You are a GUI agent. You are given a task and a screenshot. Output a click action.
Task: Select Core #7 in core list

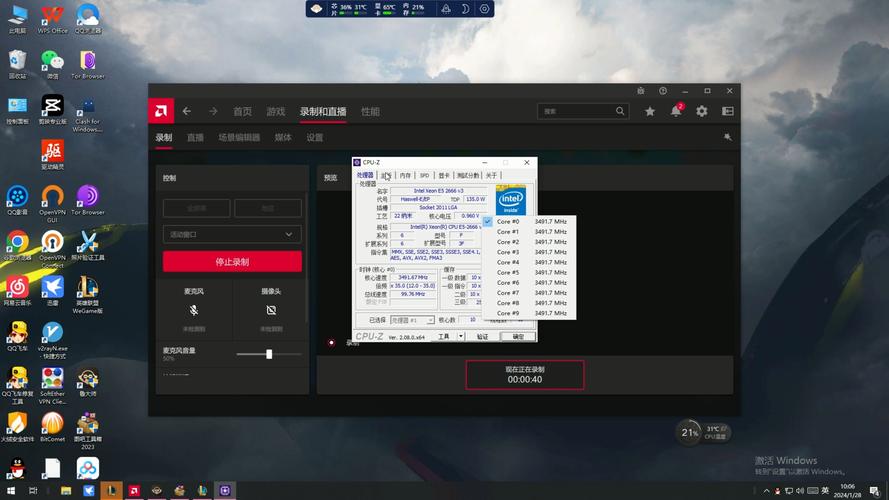coord(529,293)
